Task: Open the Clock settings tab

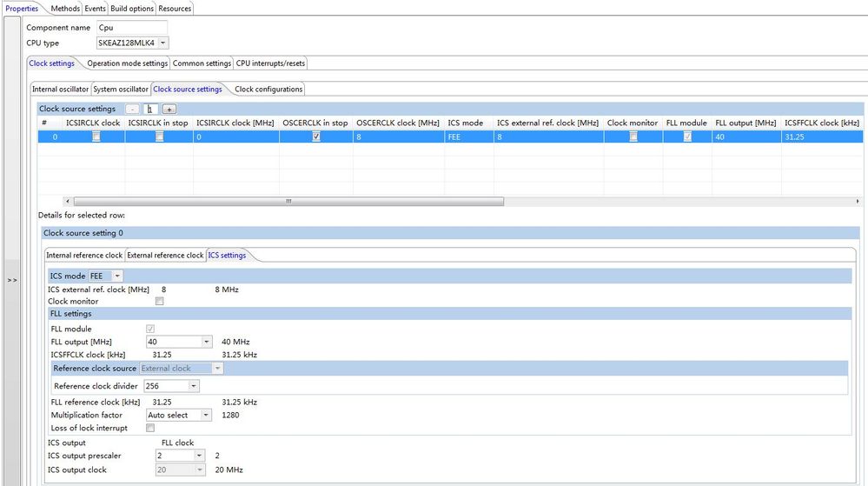Action: point(51,63)
